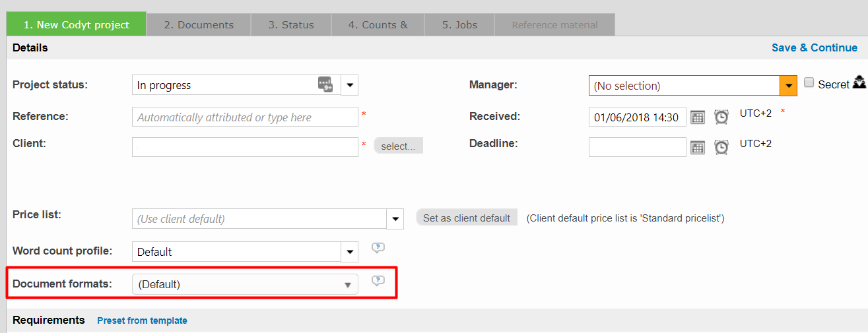This screenshot has width=868, height=333.
Task: Open the clock time picker for Deadline
Action: (721, 147)
